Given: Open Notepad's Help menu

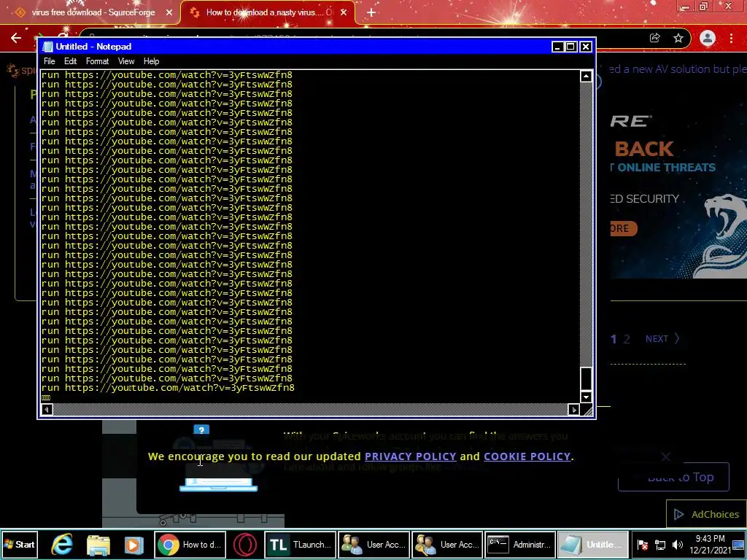Looking at the screenshot, I should click(152, 61).
